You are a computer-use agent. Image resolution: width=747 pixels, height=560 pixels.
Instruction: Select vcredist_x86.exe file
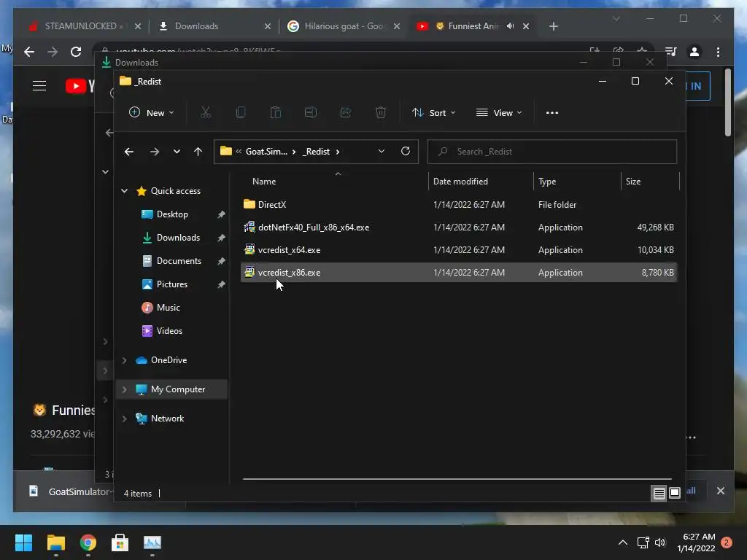click(289, 273)
